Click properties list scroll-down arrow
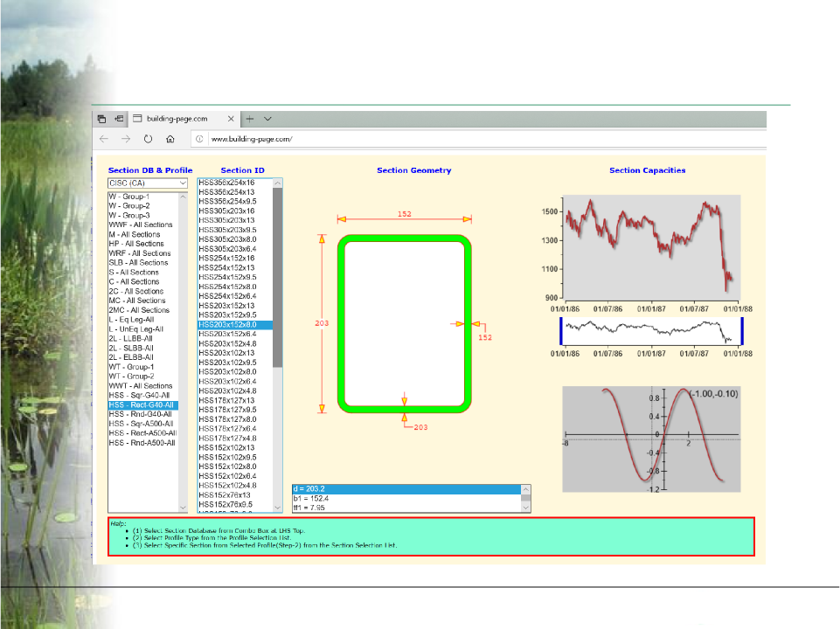Screen dimensions: 840x629 point(526,508)
